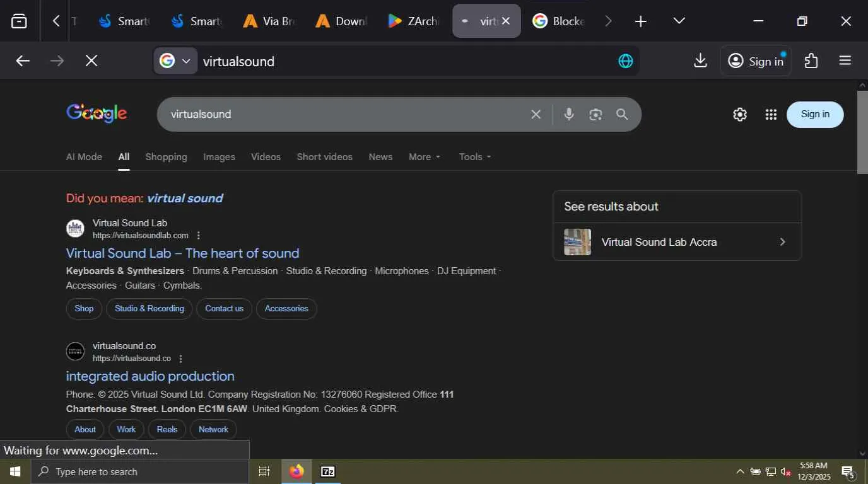This screenshot has height=484, width=868.
Task: Open more options for the virtualsound.co result
Action: 180,359
